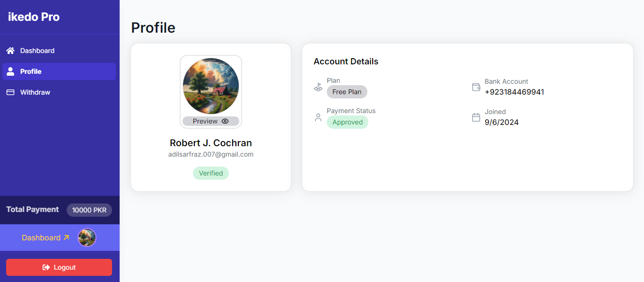Click the Free Plan badge
The height and width of the screenshot is (282, 644).
click(347, 92)
